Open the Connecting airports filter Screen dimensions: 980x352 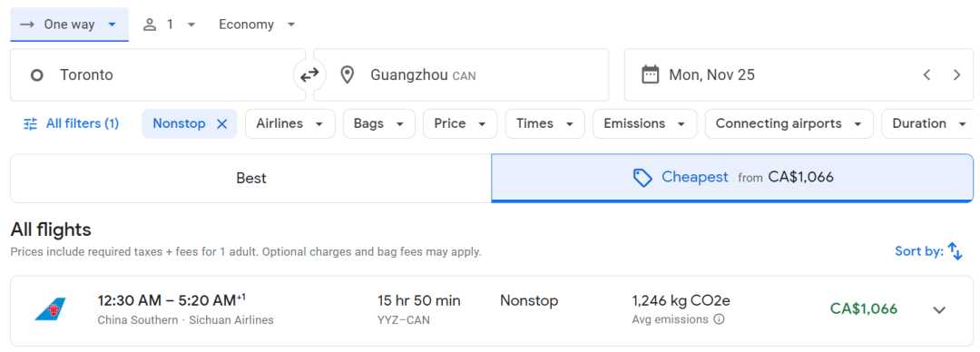coord(789,123)
